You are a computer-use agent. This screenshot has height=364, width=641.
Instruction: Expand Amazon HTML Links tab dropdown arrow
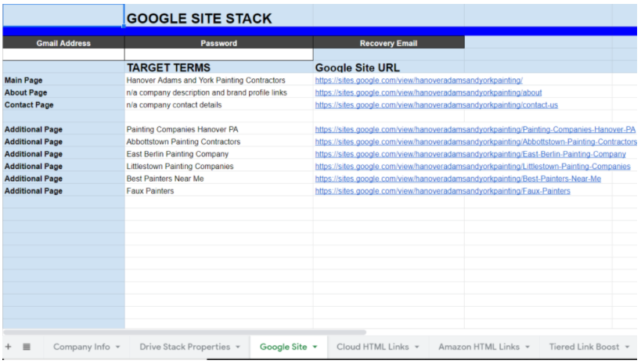(528, 347)
